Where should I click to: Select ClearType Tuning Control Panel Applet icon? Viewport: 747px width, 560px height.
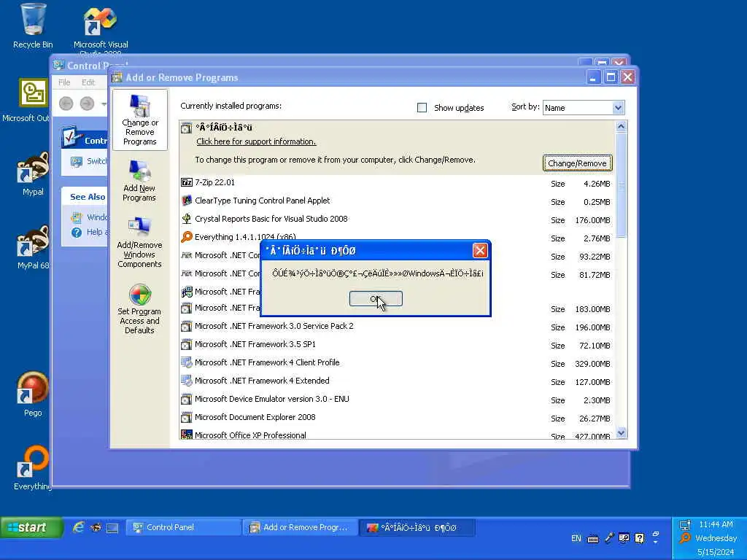tap(187, 201)
